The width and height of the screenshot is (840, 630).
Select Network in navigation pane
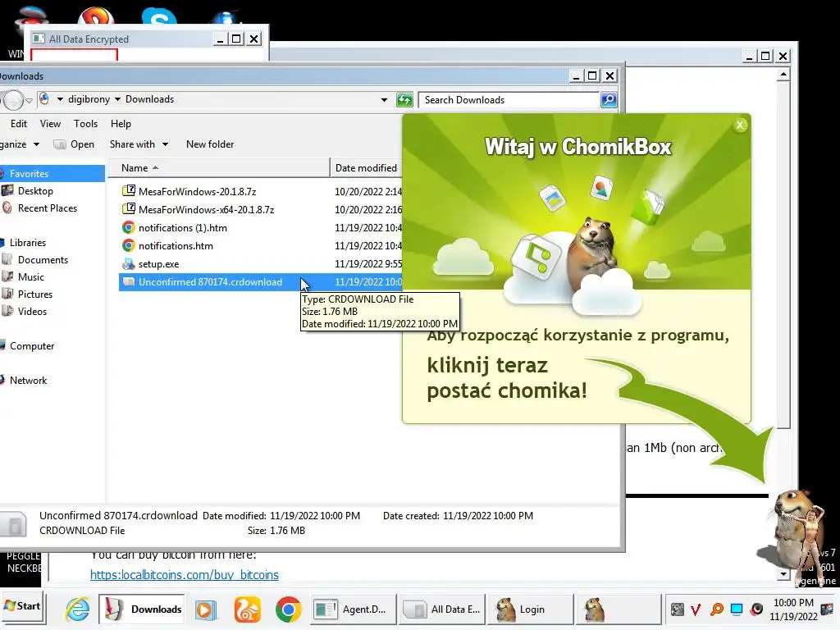click(x=28, y=380)
